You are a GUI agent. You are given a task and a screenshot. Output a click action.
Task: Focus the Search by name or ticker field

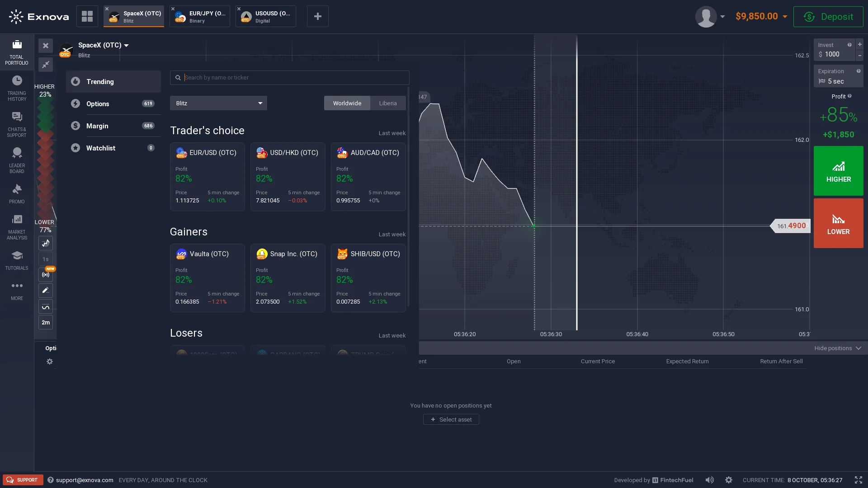(290, 78)
